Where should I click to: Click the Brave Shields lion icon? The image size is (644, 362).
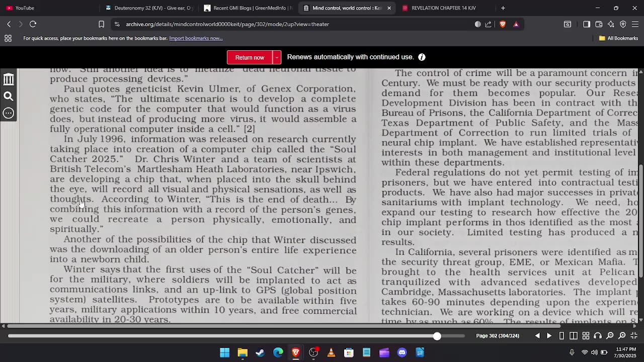503,24
